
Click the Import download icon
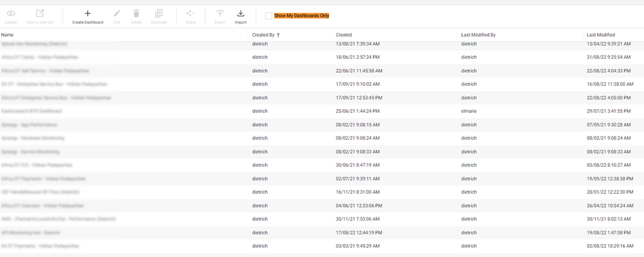click(x=241, y=14)
